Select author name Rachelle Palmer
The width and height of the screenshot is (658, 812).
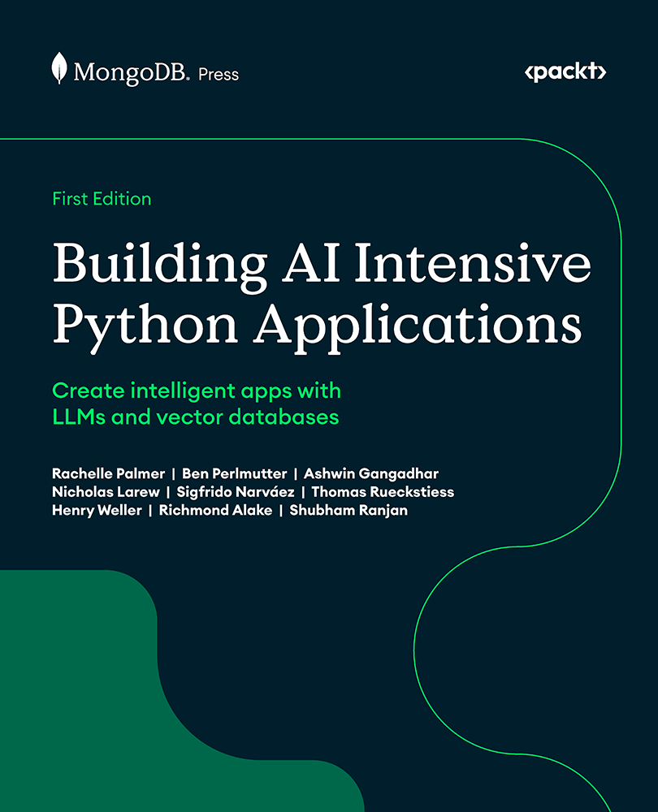coord(107,473)
